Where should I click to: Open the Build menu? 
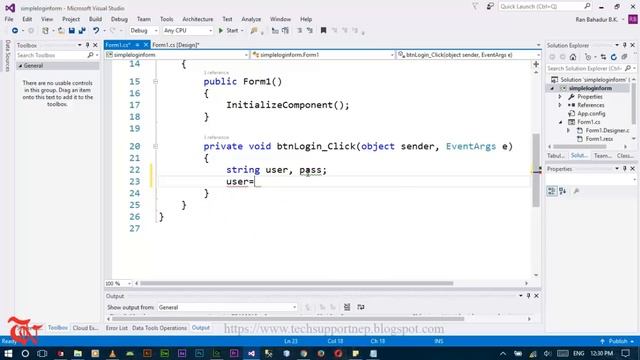(x=96, y=19)
